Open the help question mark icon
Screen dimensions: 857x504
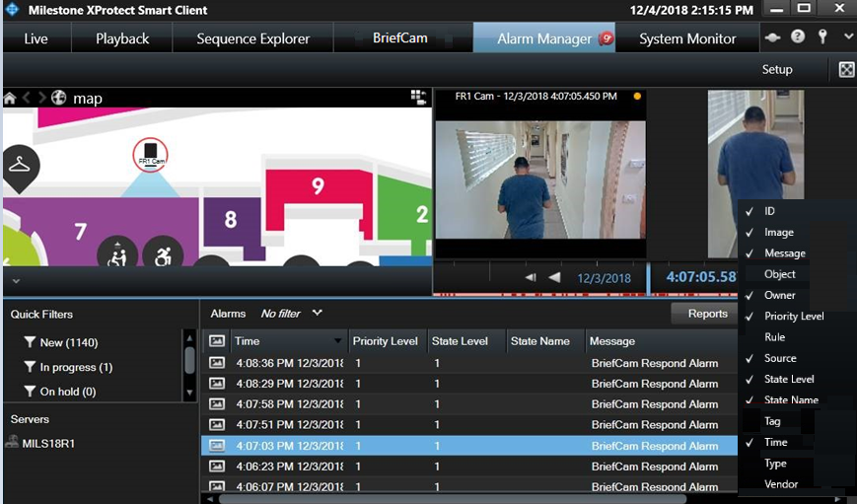(x=798, y=36)
